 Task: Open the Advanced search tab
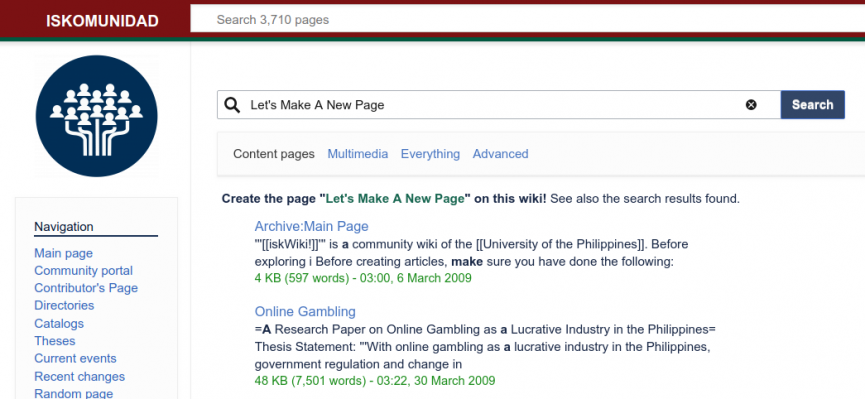click(x=500, y=154)
